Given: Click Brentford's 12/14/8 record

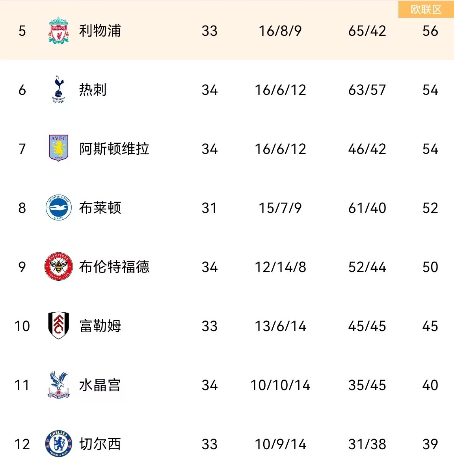Looking at the screenshot, I should [280, 267].
